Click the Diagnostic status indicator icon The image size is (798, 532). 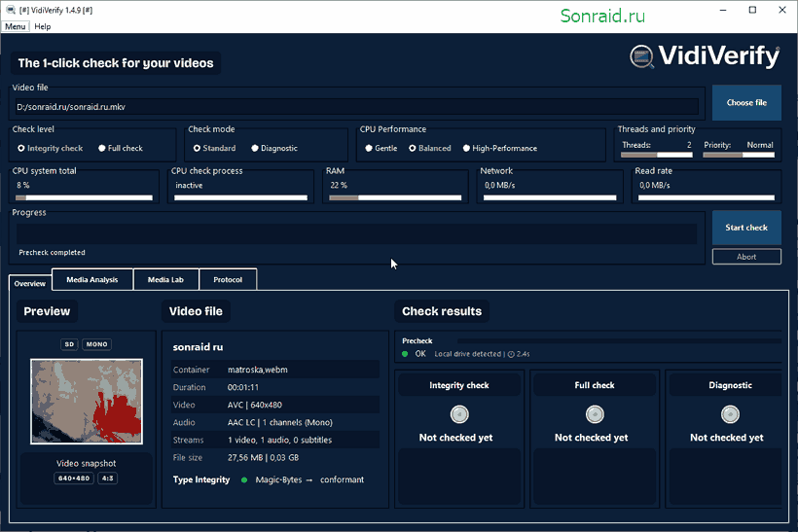pyautogui.click(x=730, y=414)
